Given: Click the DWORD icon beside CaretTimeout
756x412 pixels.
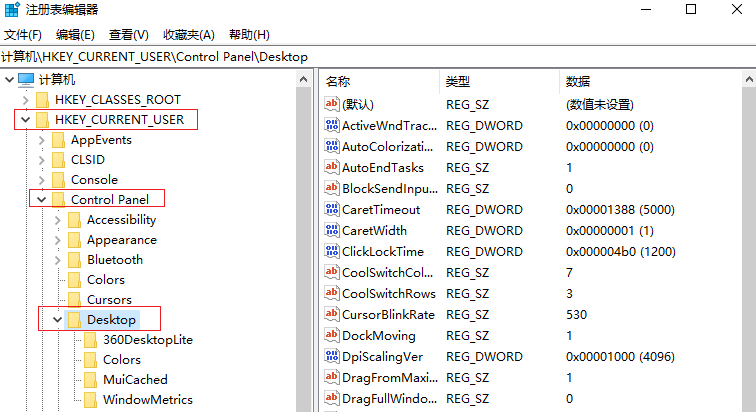Looking at the screenshot, I should click(332, 210).
